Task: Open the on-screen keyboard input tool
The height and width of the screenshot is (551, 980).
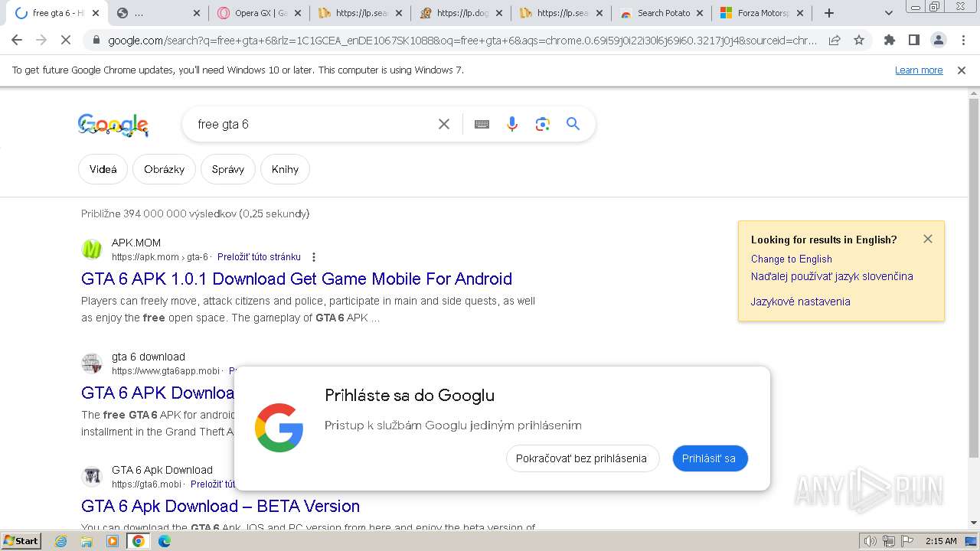Action: 482,124
